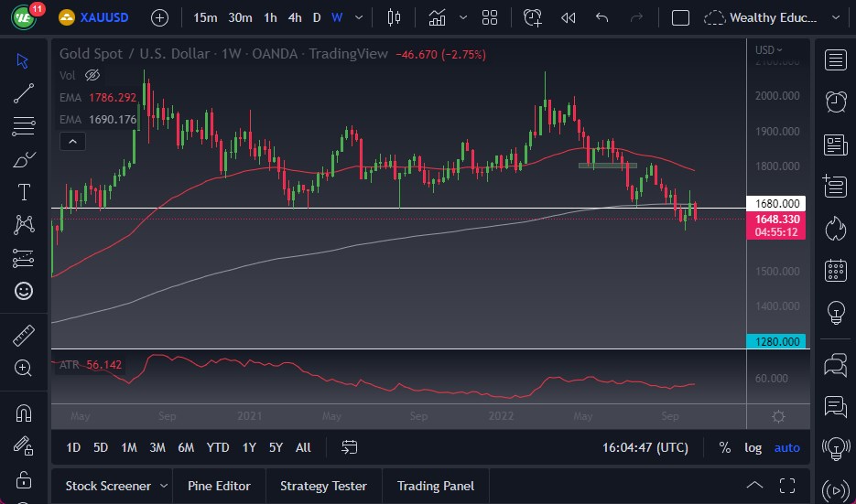Select the trend line drawing tool
Screen dimensions: 856x504
(24, 92)
